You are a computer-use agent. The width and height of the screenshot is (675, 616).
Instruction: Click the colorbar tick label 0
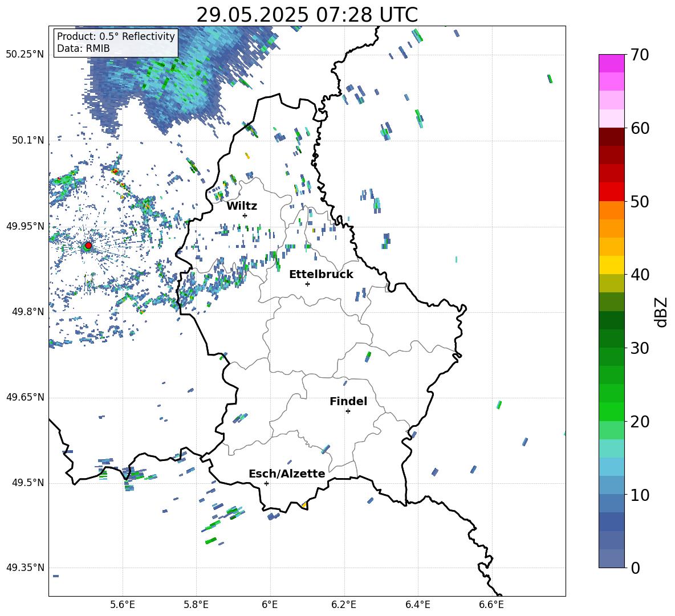point(635,568)
